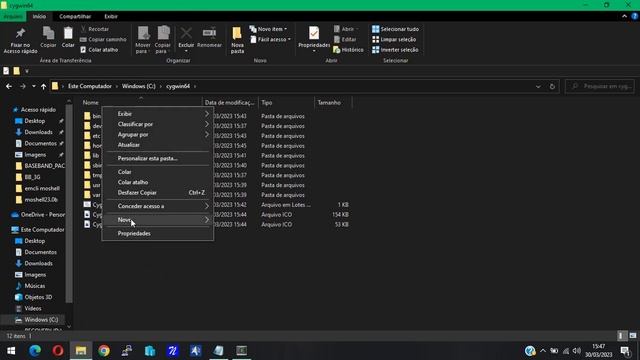This screenshot has width=640, height=360.
Task: Open the Arquivo tab
Action: [13, 16]
